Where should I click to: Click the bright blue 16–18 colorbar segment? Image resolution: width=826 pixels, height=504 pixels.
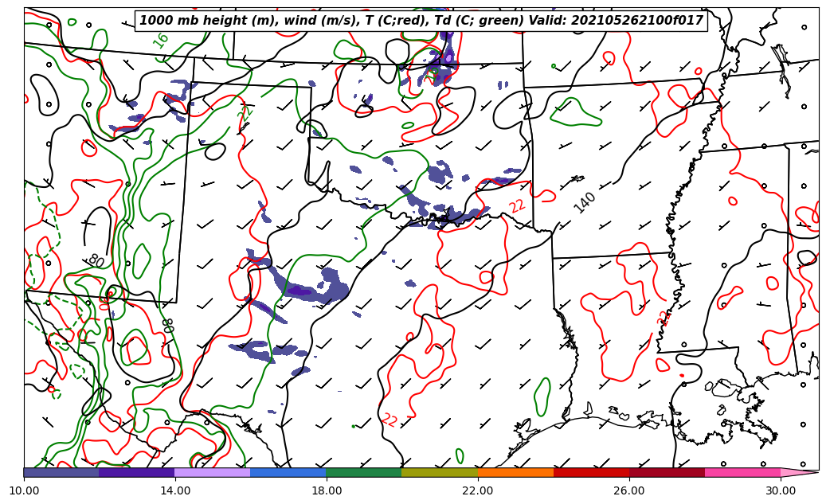pos(288,472)
